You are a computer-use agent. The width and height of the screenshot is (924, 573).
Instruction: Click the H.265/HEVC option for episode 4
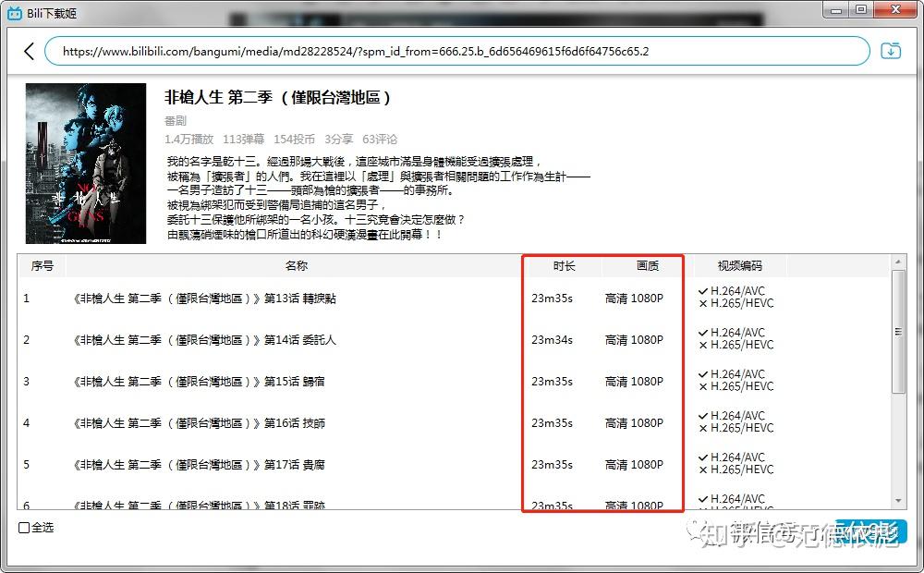704,429
